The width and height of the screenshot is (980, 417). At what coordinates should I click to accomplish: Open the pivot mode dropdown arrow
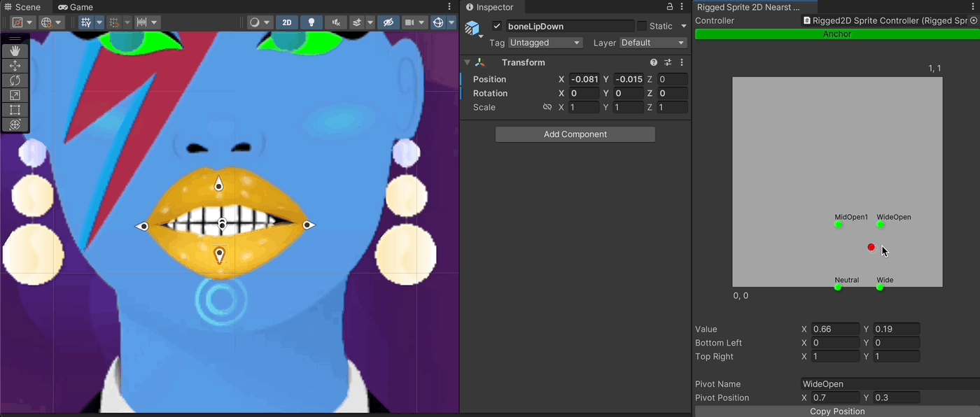[x=30, y=22]
